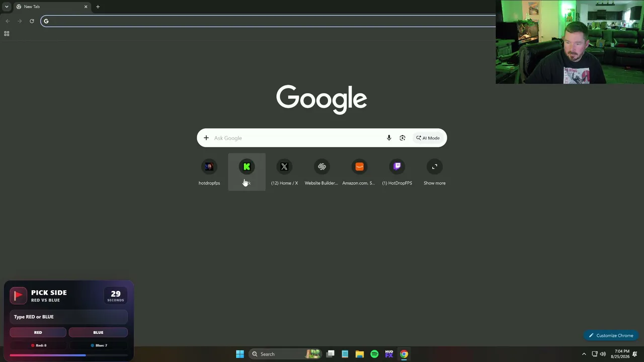
Task: Open the Amazon.com shortcut tile
Action: 359,172
